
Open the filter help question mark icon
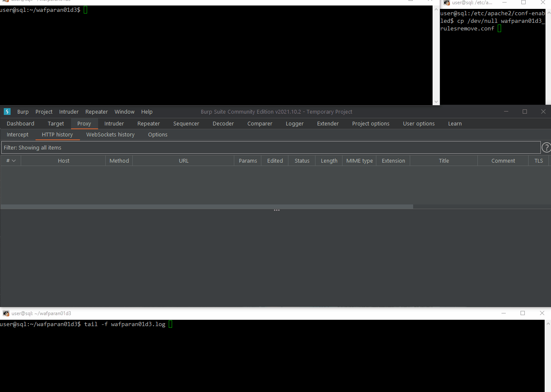tap(546, 147)
